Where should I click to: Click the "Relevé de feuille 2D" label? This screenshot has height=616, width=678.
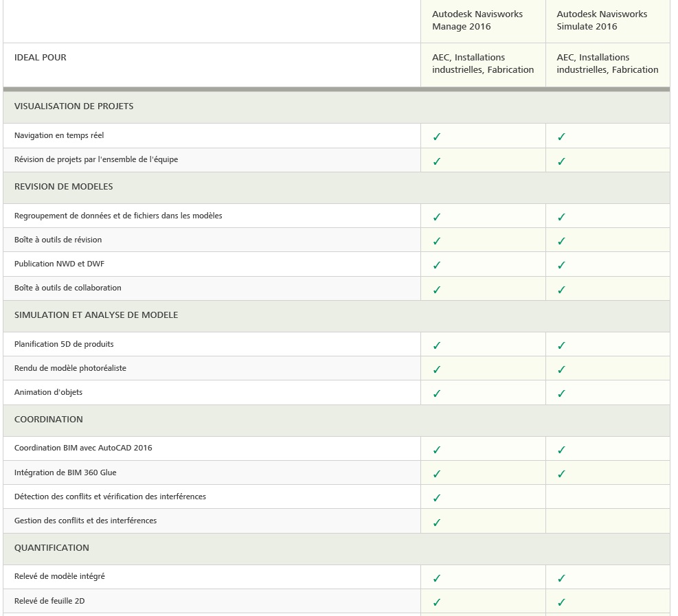(x=49, y=601)
